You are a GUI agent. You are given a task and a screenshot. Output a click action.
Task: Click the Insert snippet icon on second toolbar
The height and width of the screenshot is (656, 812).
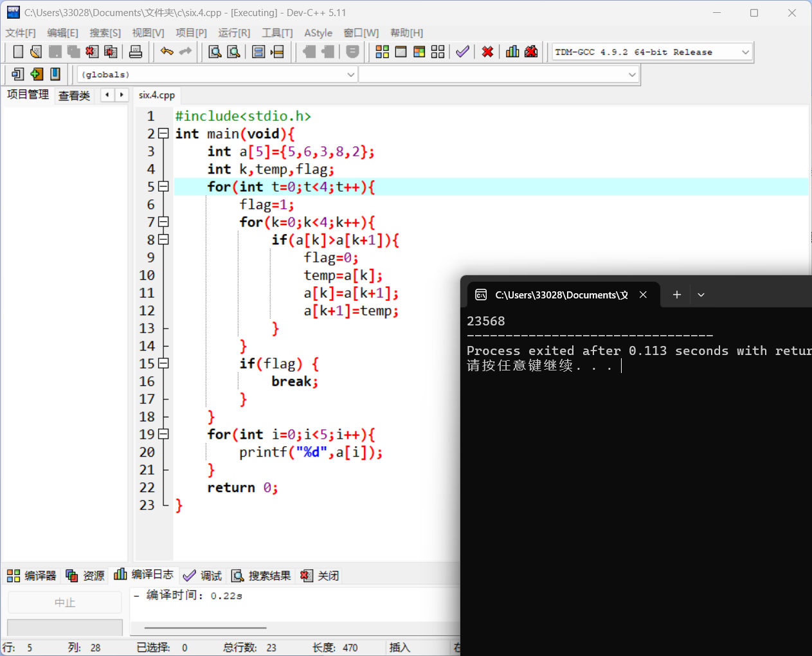(x=18, y=74)
